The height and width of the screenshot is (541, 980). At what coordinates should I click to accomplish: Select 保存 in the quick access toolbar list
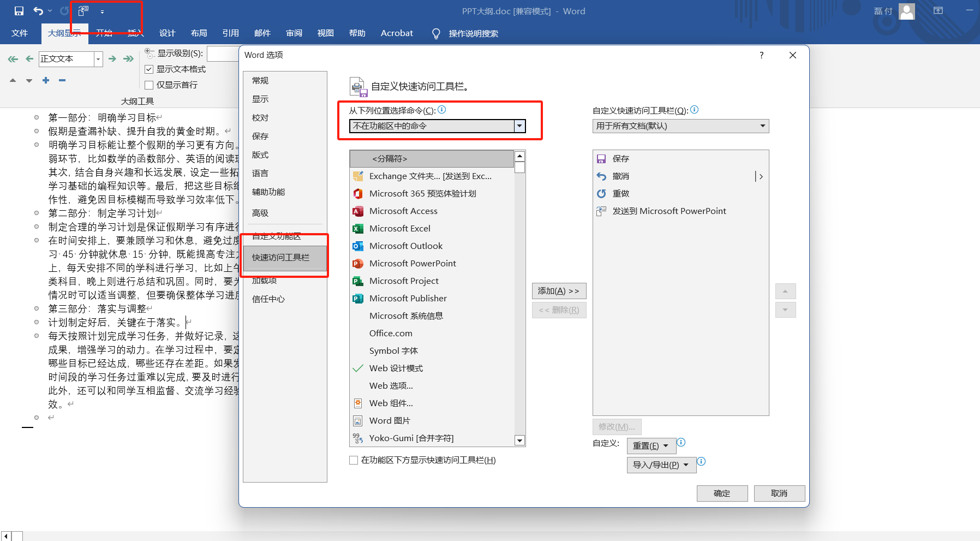pos(681,159)
